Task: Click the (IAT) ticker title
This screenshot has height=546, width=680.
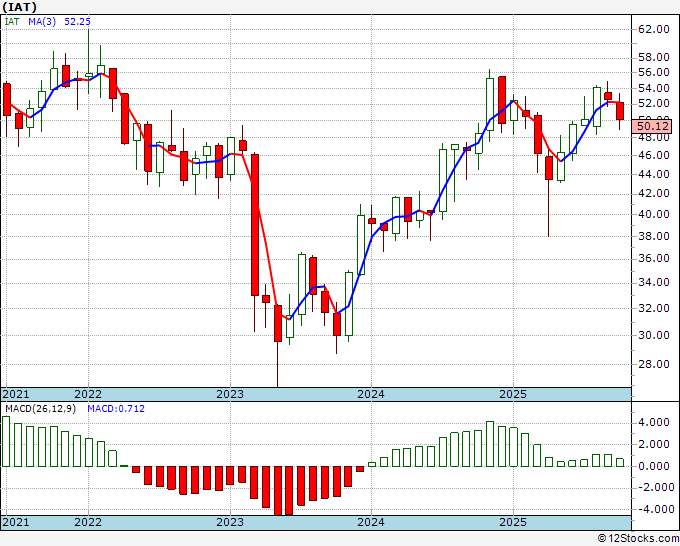Action: tap(20, 7)
